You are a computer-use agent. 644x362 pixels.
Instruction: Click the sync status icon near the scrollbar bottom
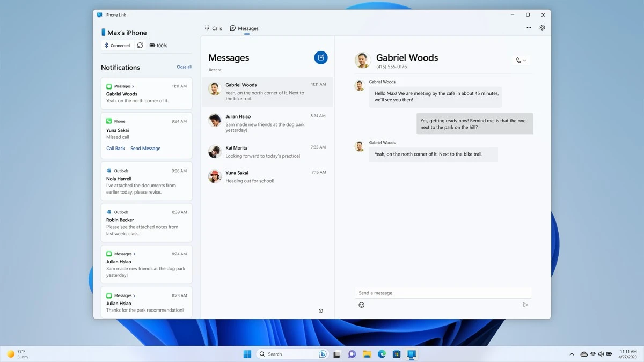point(321,311)
